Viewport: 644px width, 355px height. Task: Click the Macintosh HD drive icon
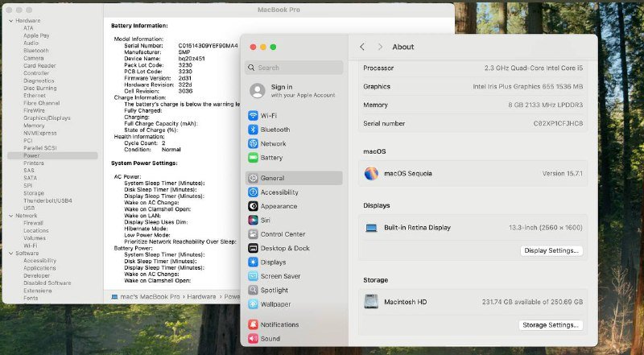coord(371,301)
